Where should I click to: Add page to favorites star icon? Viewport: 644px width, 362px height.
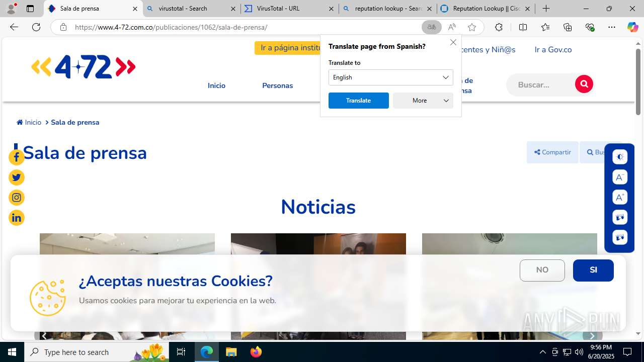(472, 27)
